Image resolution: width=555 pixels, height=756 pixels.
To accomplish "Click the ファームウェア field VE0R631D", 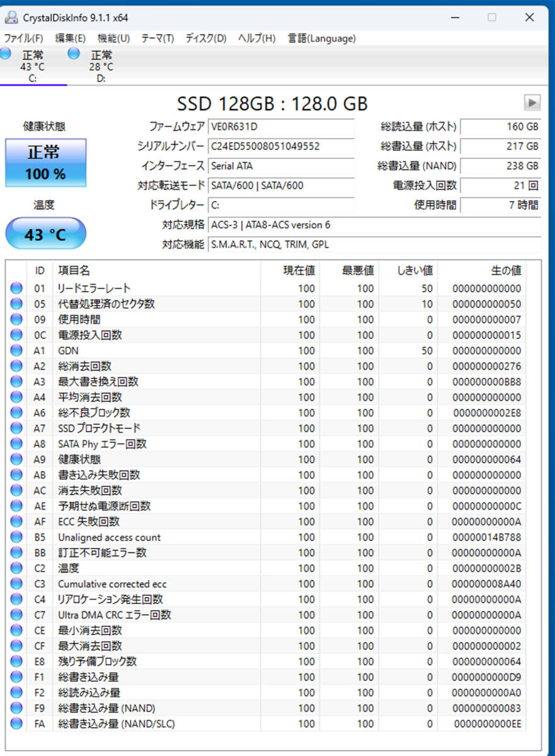I will 281,127.
